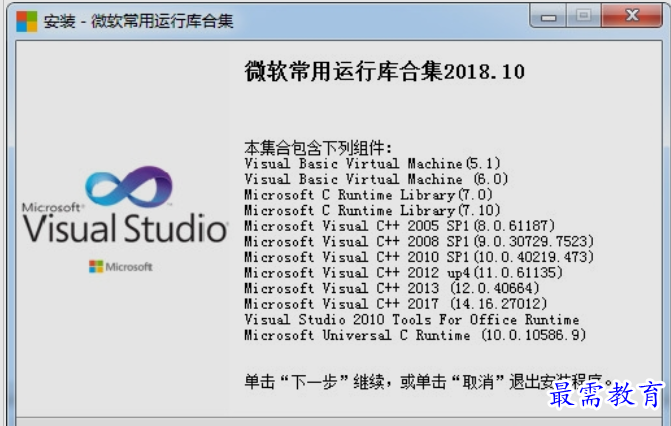Click the disabled maximize button

pos(583,16)
